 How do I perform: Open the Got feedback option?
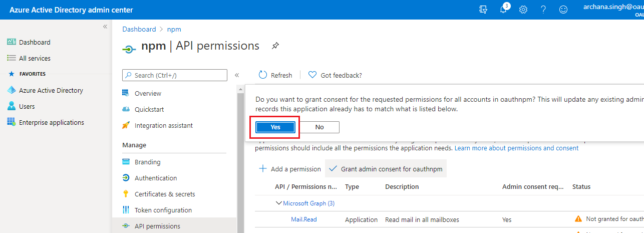(335, 75)
